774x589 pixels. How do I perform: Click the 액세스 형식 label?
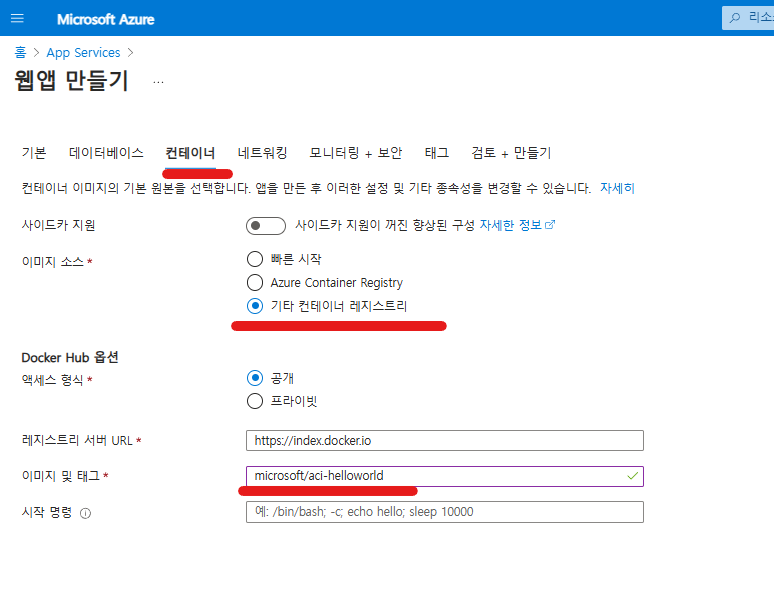pos(53,380)
